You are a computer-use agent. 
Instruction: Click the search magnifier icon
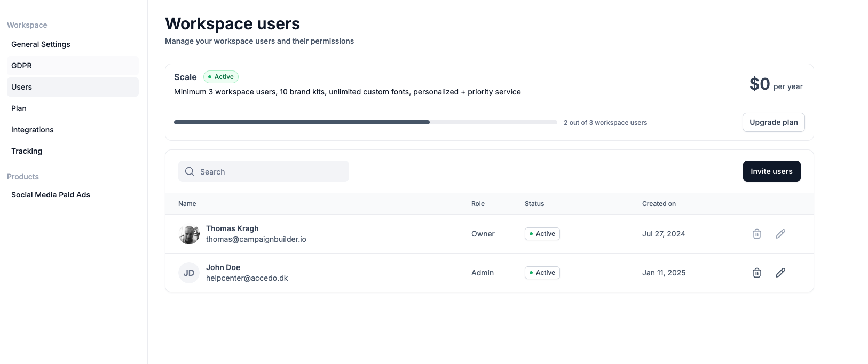[x=190, y=171]
